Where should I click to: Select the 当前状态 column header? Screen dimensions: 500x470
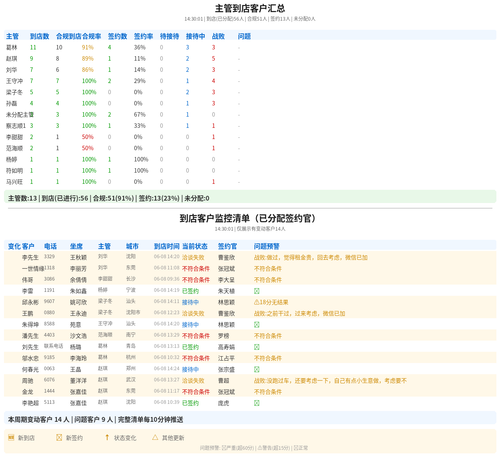195,246
